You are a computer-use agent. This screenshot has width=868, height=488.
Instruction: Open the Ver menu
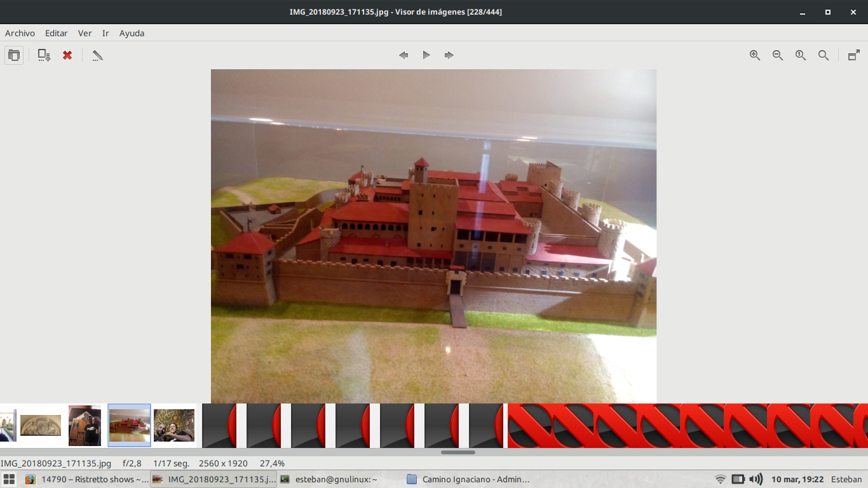(85, 33)
